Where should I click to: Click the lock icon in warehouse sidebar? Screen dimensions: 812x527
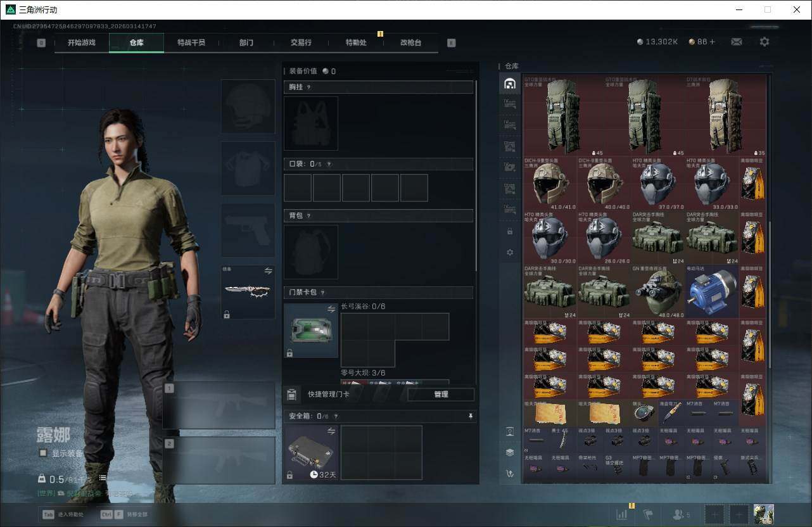click(x=509, y=231)
